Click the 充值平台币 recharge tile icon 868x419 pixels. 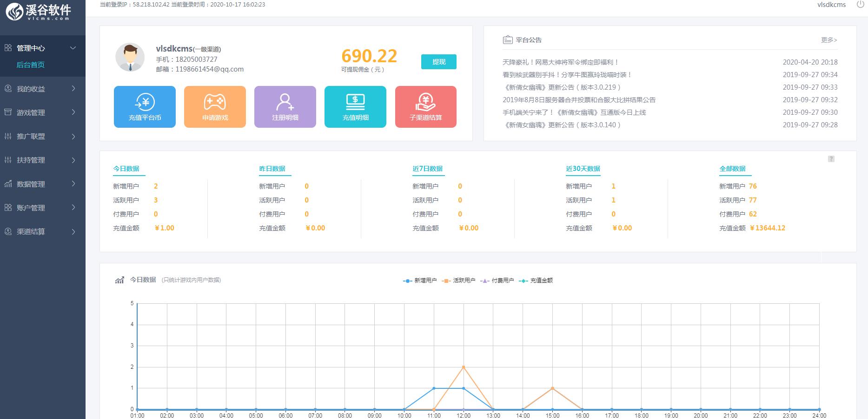pyautogui.click(x=145, y=102)
